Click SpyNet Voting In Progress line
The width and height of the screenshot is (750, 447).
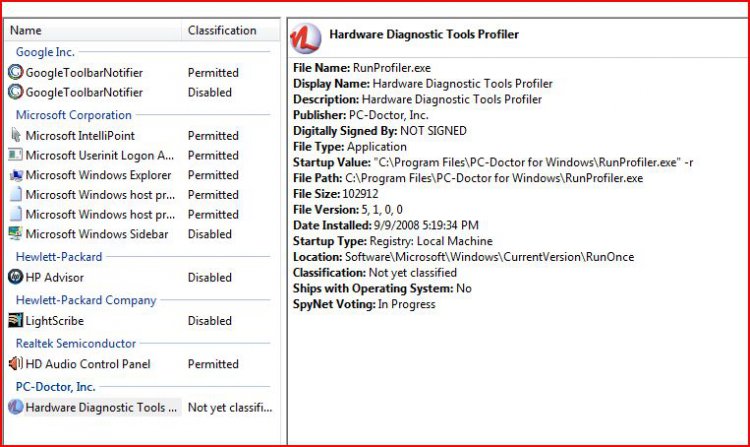pyautogui.click(x=364, y=304)
